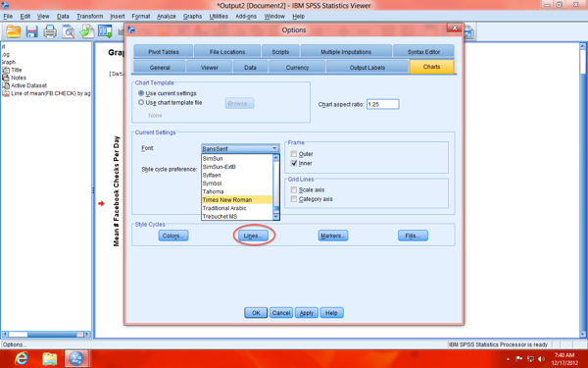Screen dimensions: 588x368
Task: Click the Export output green arrow icon
Action: pyautogui.click(x=86, y=31)
